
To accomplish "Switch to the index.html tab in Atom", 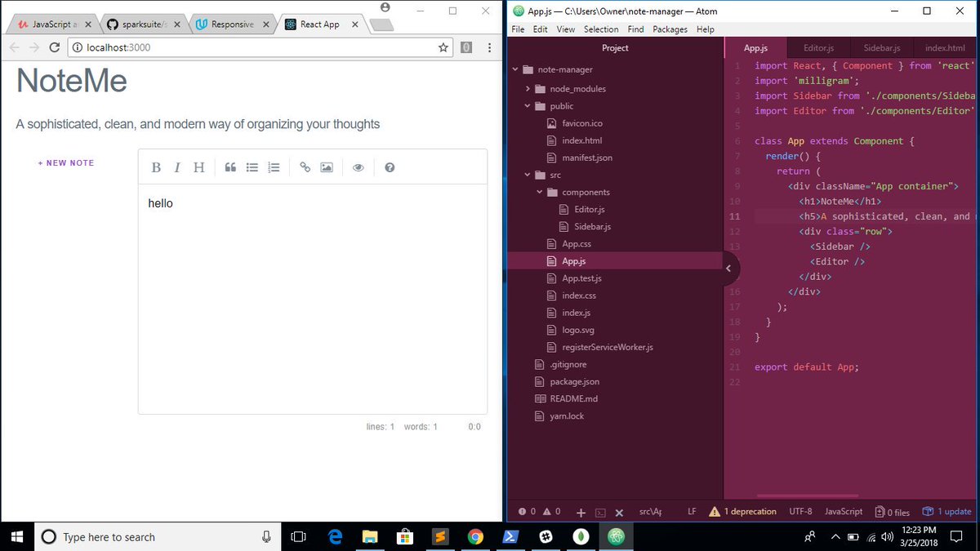I will (944, 48).
